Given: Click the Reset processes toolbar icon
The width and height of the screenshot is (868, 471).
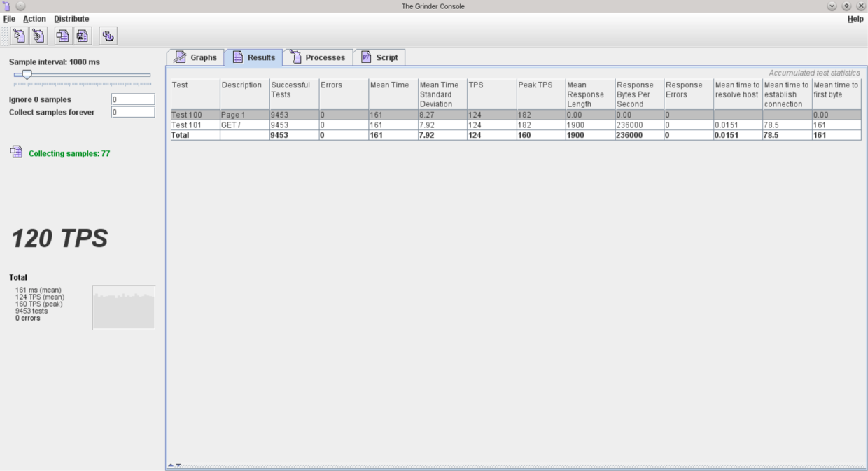Looking at the screenshot, I should point(38,36).
